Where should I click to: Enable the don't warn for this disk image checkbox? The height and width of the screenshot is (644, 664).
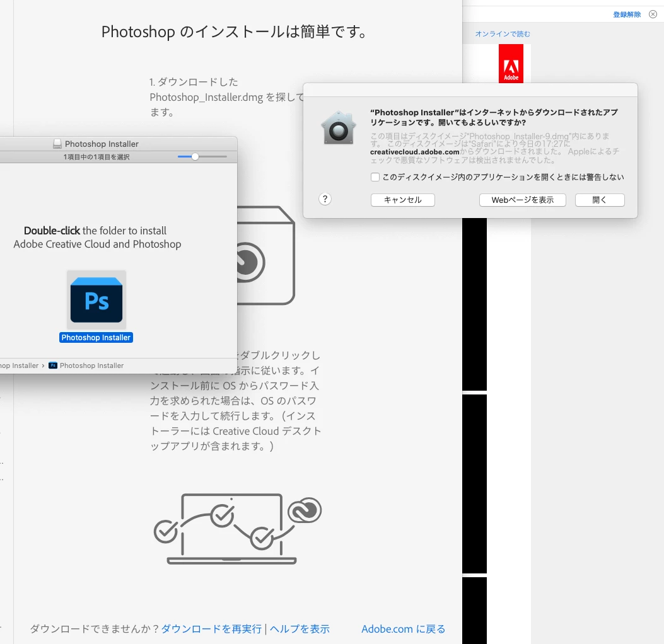click(x=375, y=177)
